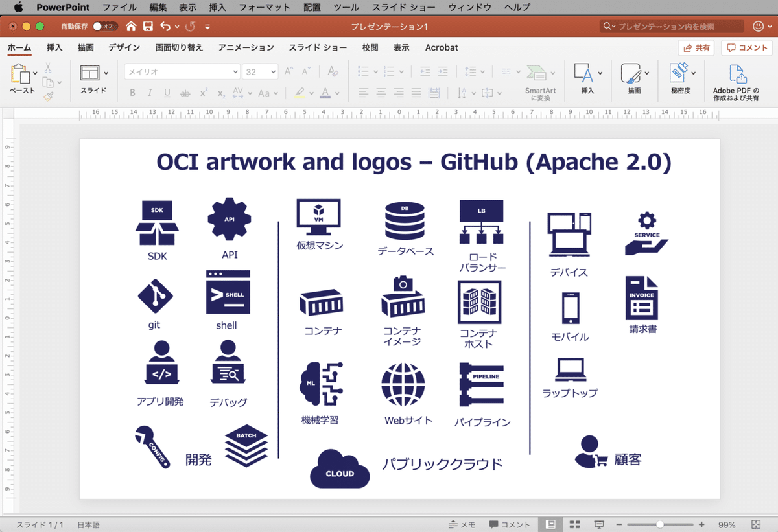Start slideshow from status bar icon
778x532 pixels.
[599, 524]
